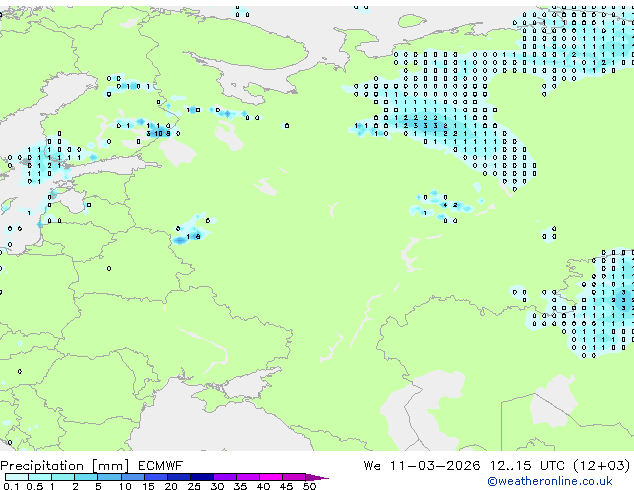Click the arrow-shaped above-50 legend tip
The image size is (634, 490).
coord(317,477)
